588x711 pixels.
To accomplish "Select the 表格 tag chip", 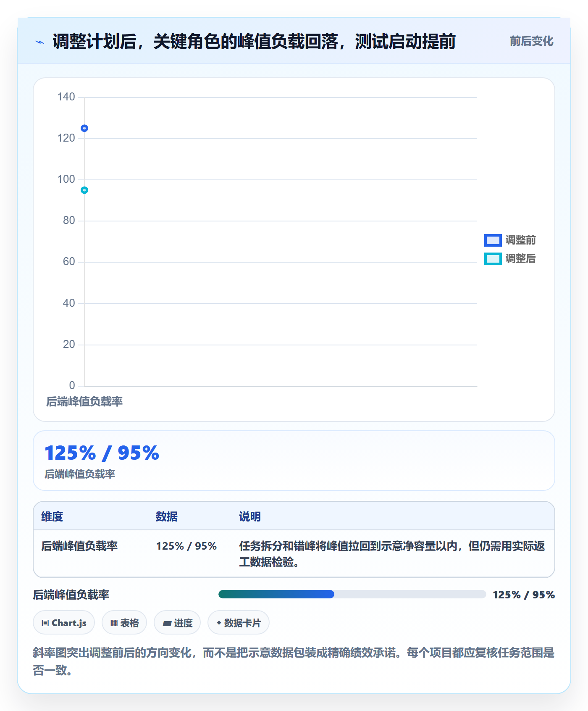I will pyautogui.click(x=124, y=623).
